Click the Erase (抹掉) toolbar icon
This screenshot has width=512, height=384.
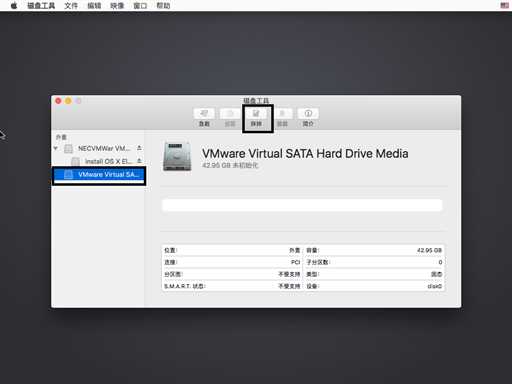tap(256, 114)
